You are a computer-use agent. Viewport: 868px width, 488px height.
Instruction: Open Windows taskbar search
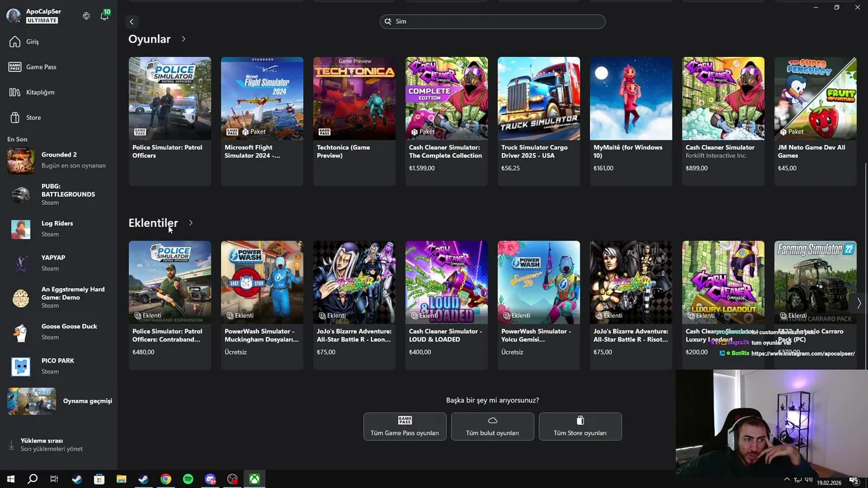point(33,479)
